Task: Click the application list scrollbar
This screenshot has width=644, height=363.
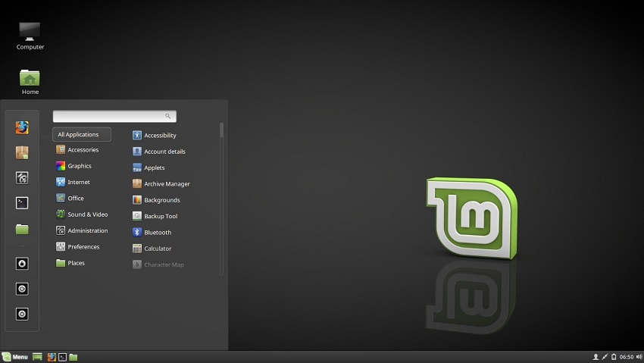Action: (x=221, y=130)
